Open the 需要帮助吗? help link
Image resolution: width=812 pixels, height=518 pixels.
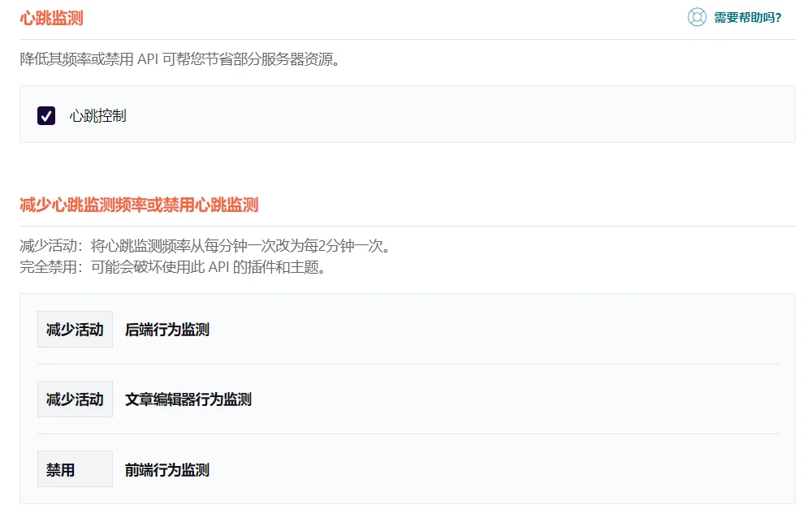pos(747,18)
